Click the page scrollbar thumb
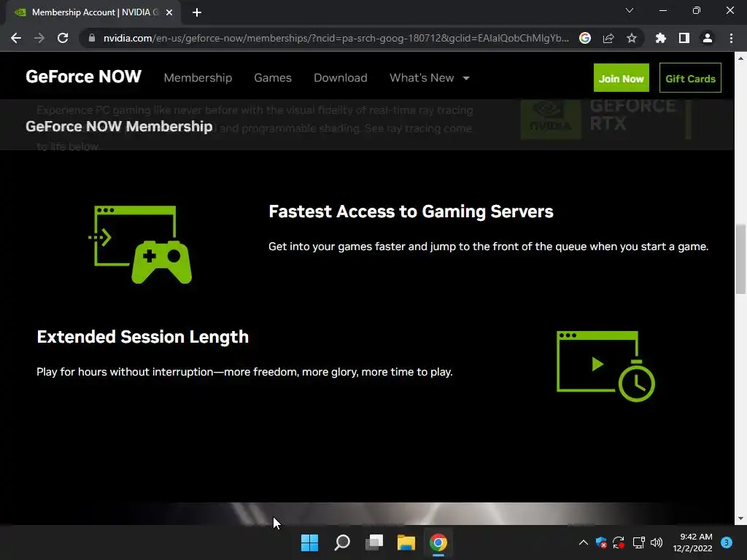The height and width of the screenshot is (560, 747). [x=740, y=260]
